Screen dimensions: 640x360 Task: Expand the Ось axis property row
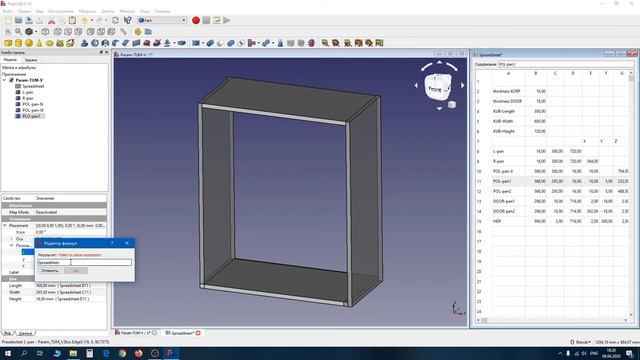(11, 239)
